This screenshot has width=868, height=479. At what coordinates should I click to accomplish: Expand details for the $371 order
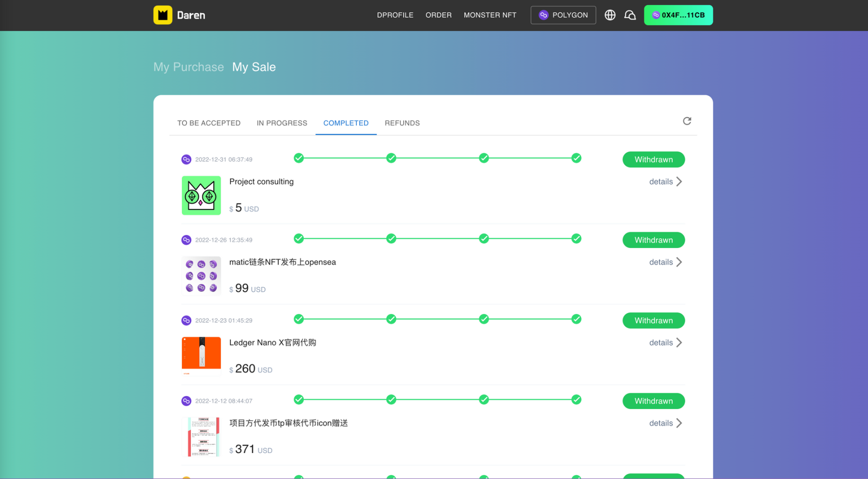665,424
